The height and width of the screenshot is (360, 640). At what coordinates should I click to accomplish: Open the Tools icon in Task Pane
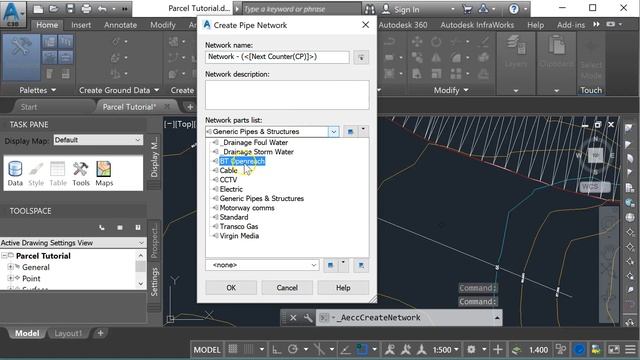tap(81, 173)
